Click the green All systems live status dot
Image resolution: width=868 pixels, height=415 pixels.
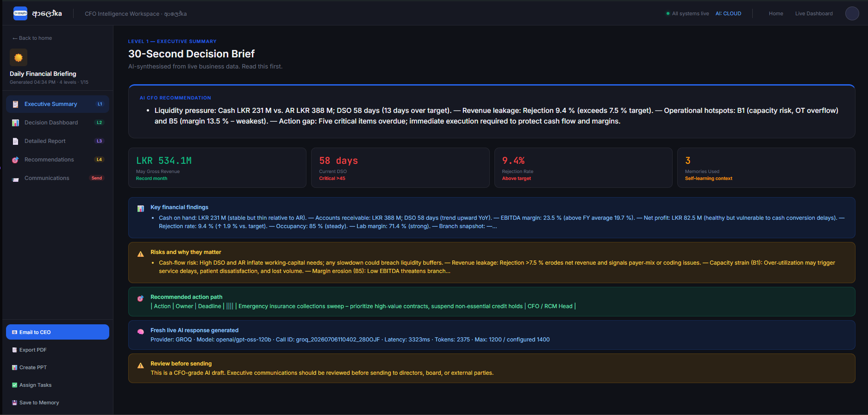(668, 13)
